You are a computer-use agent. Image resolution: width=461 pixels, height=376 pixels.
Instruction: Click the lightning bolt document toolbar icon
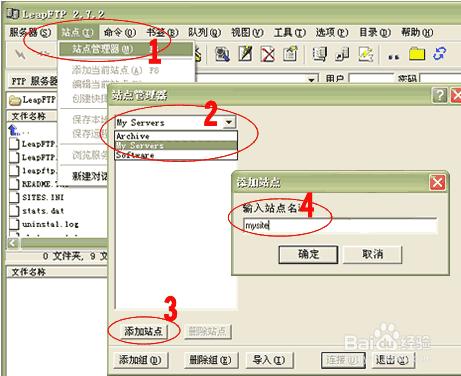[366, 54]
